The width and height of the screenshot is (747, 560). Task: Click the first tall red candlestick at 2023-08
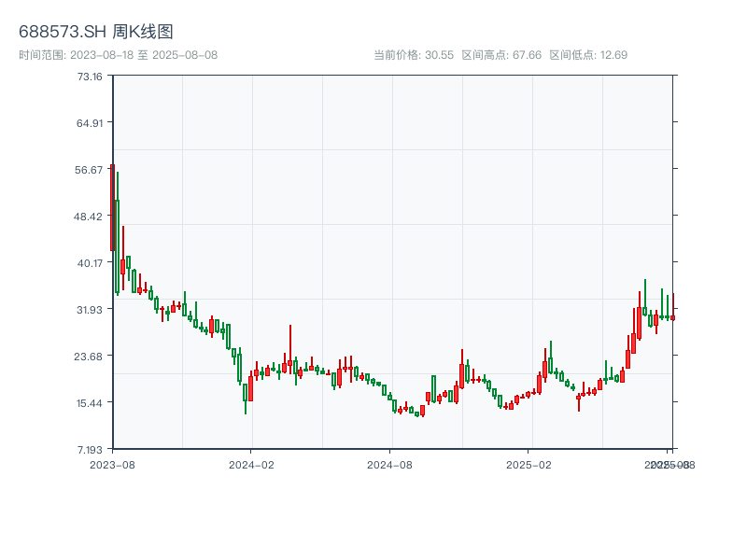(112, 207)
